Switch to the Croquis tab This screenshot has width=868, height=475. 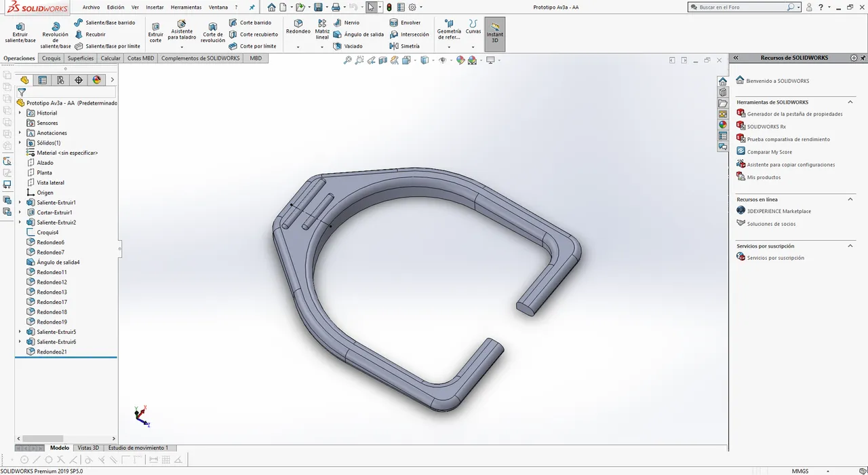click(x=52, y=58)
